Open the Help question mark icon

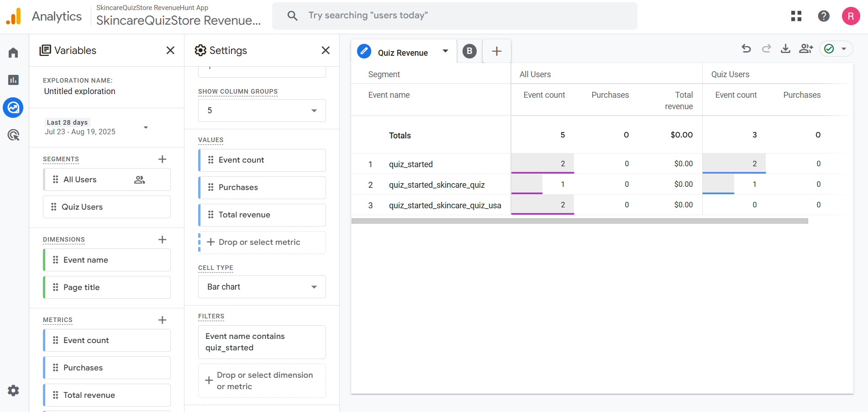[824, 16]
